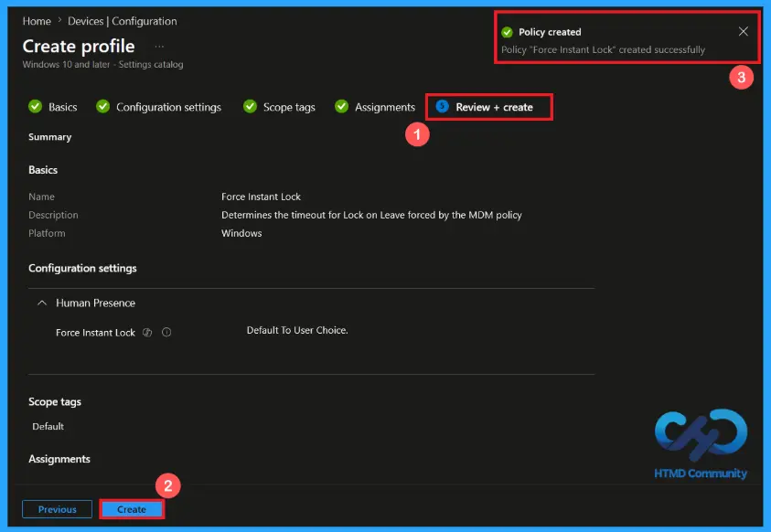771x532 pixels.
Task: Switch to the Basics step tab
Action: [x=53, y=107]
